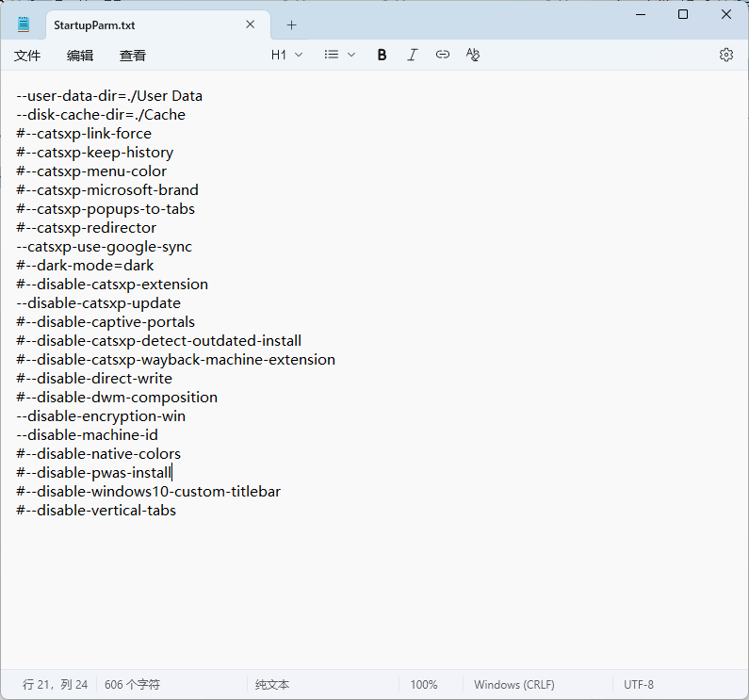Open Notepad settings gear
This screenshot has height=700, width=749.
pyautogui.click(x=725, y=55)
